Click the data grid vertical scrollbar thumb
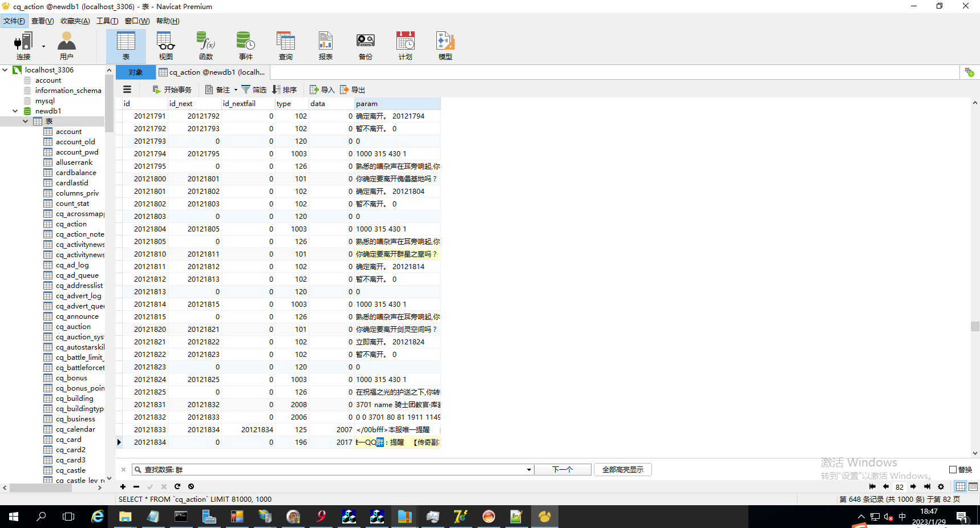The height and width of the screenshot is (528, 980). coord(975,326)
